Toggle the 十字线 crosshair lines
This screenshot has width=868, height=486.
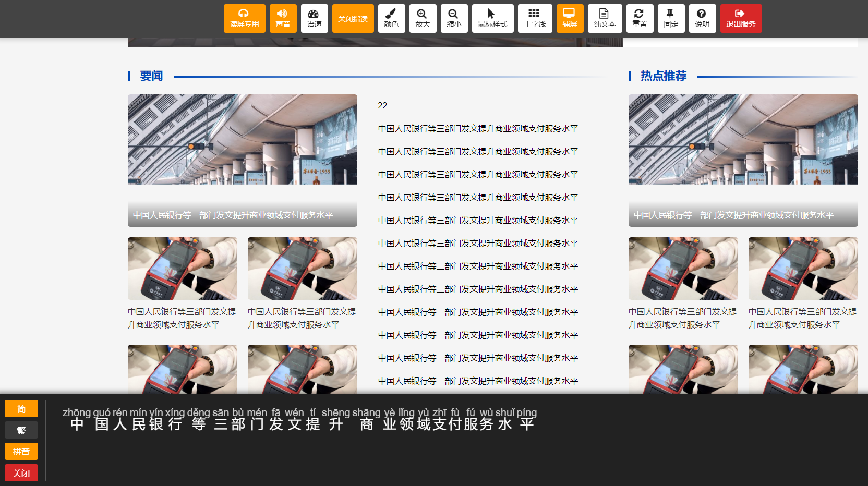pyautogui.click(x=535, y=18)
